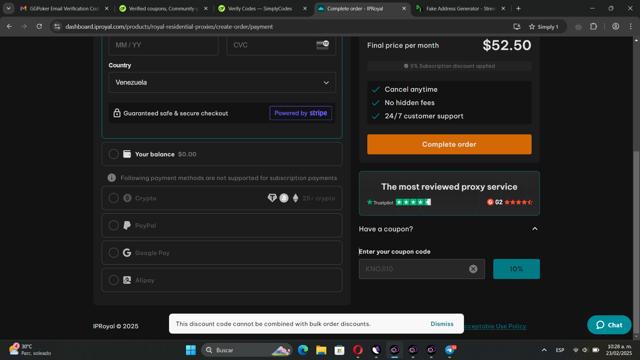Select the PayPal payment radio
640x360 pixels.
click(113, 225)
